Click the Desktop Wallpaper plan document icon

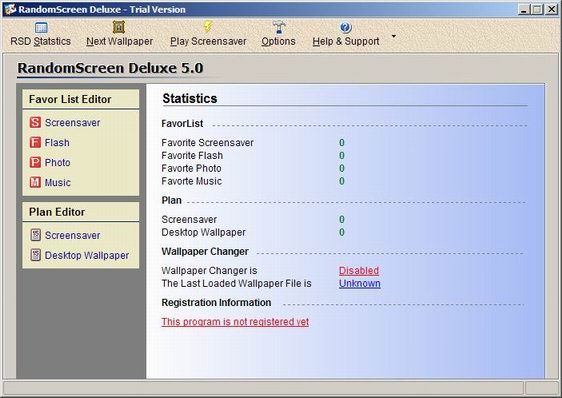(35, 255)
